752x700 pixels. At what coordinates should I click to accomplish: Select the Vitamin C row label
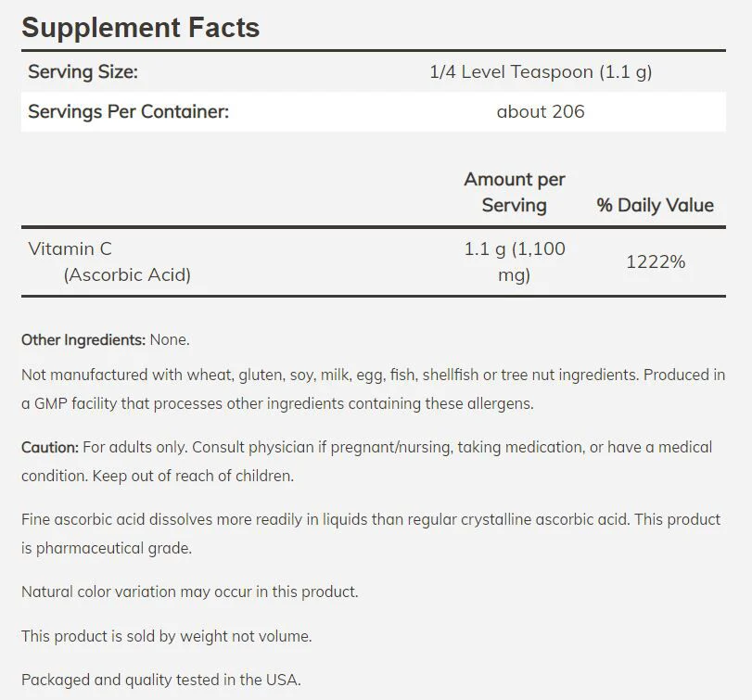pyautogui.click(x=70, y=248)
